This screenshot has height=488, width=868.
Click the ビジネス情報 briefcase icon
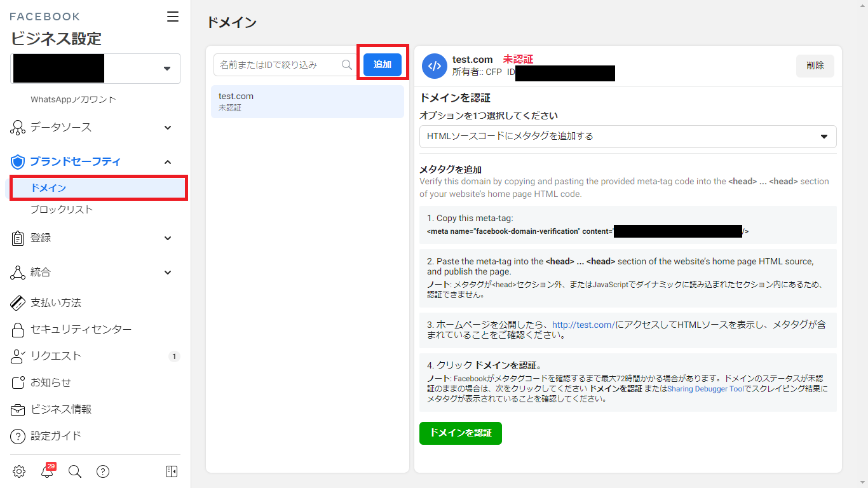point(18,410)
